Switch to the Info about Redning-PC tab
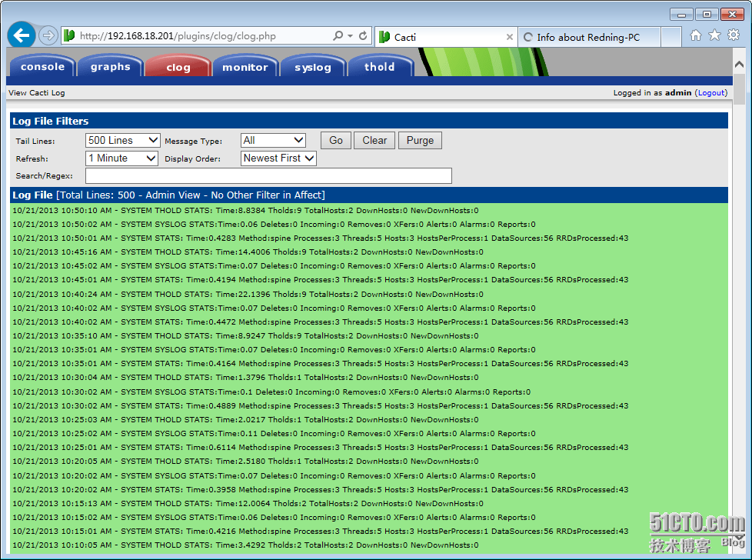This screenshot has width=752, height=560. click(x=590, y=37)
